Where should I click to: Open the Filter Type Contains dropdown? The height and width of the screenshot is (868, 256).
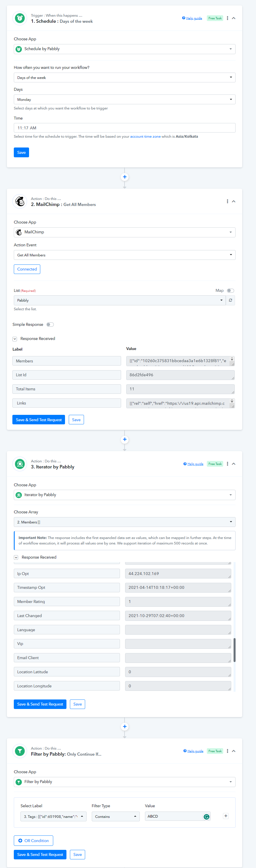[x=115, y=816]
